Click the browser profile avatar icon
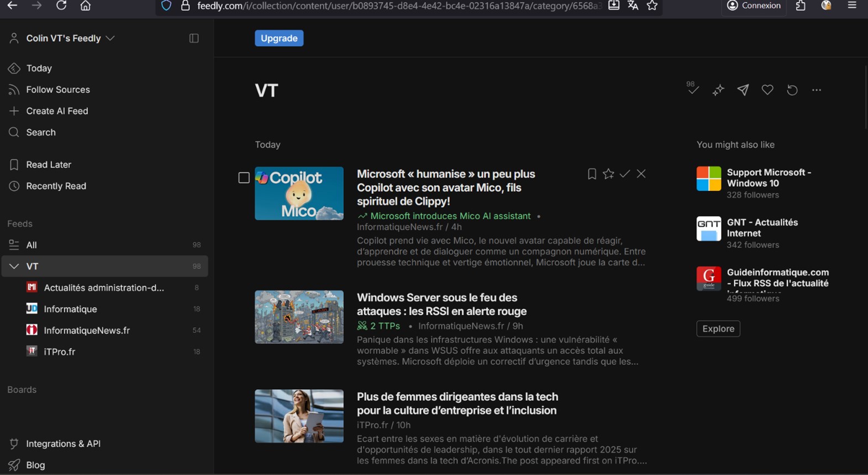This screenshot has width=868, height=475. coord(826,6)
